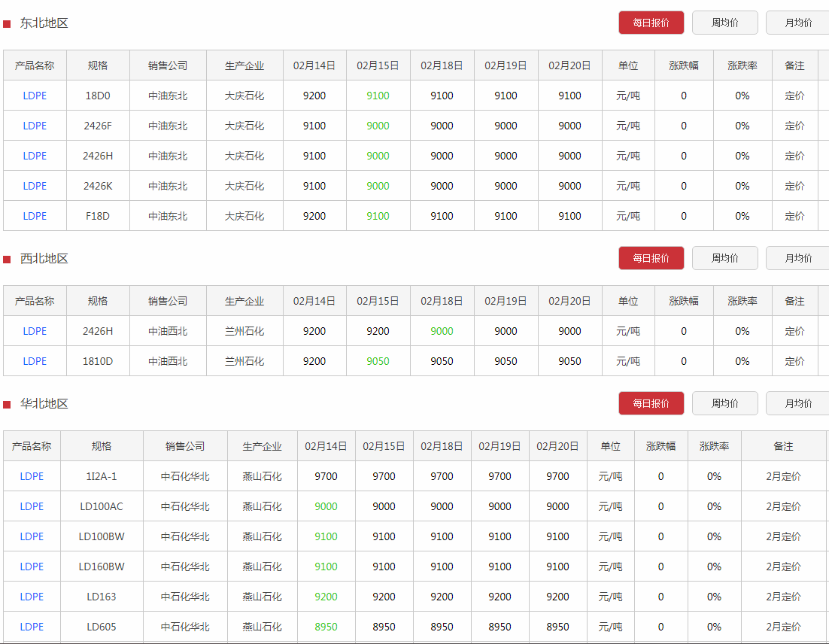Click LDPE link in the LD100AC row
This screenshot has height=644, width=829.
coord(32,506)
